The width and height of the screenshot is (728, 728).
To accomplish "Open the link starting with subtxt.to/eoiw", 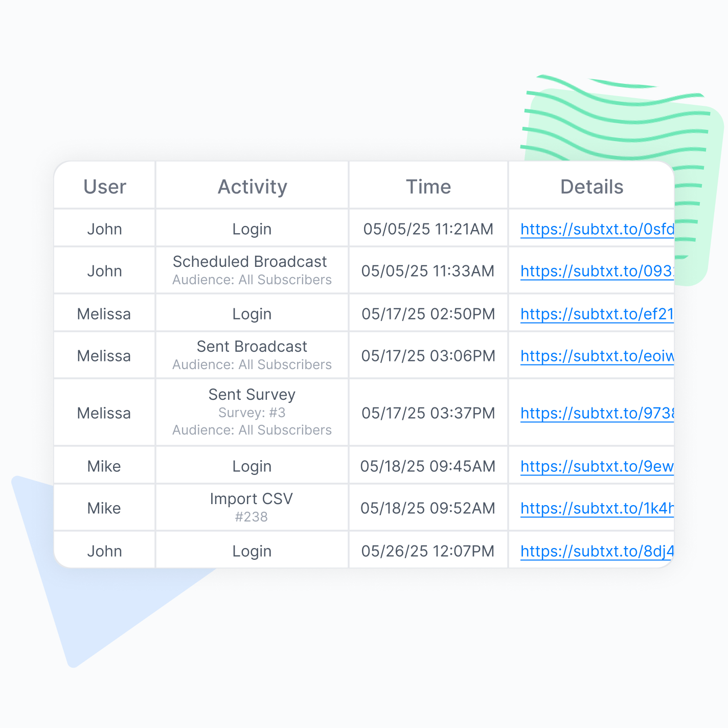I will pyautogui.click(x=597, y=356).
